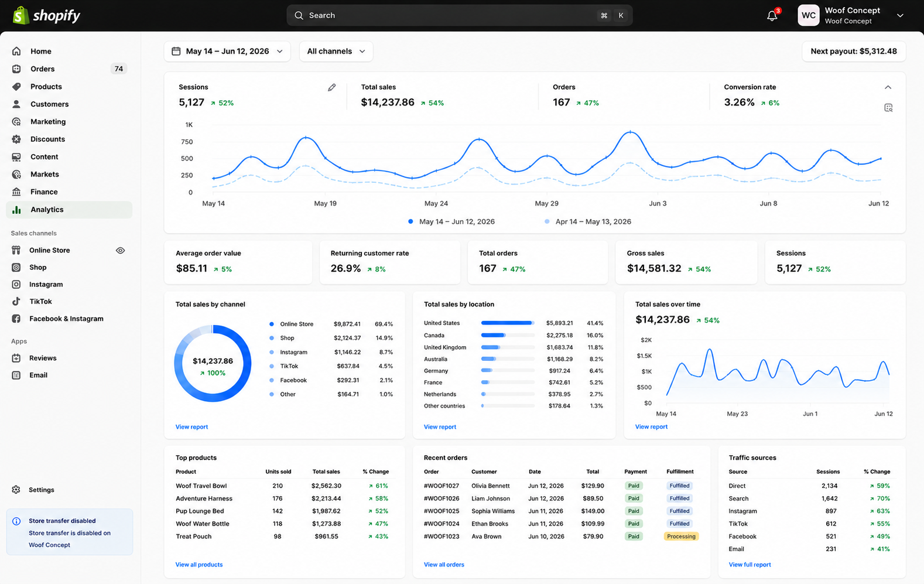This screenshot has width=924, height=584.
Task: Open View report under sales by location
Action: (x=440, y=427)
